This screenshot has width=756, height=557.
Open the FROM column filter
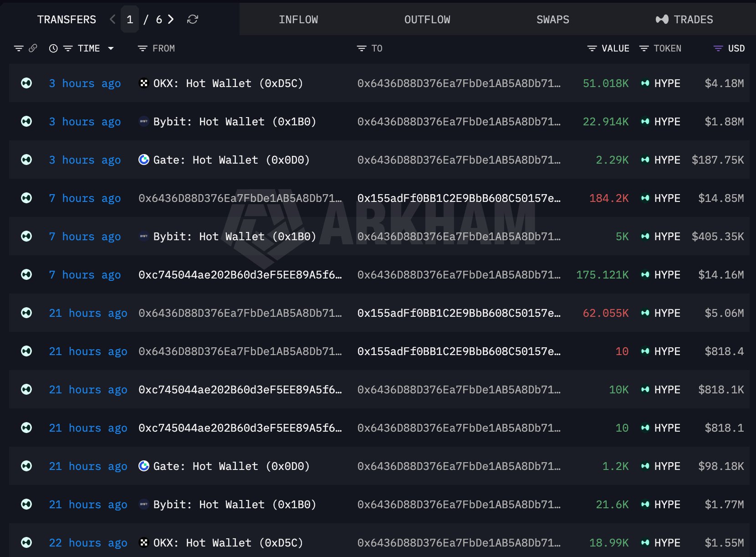[143, 48]
